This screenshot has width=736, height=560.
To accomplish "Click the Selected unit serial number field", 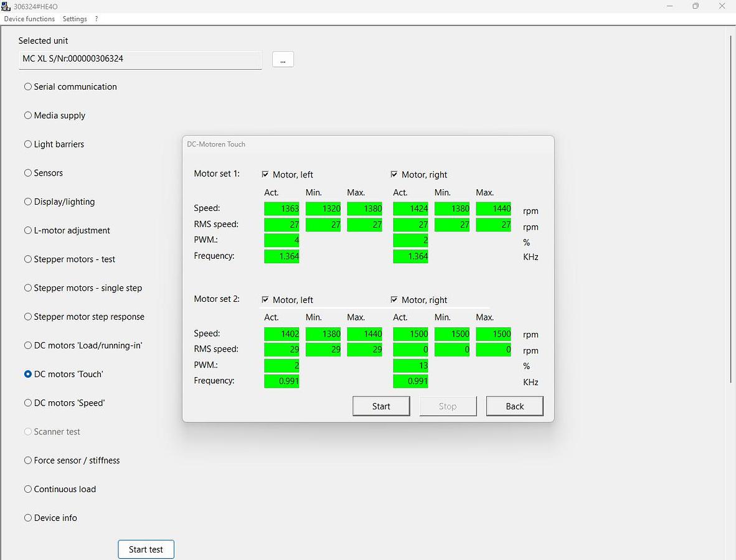I will pos(140,59).
